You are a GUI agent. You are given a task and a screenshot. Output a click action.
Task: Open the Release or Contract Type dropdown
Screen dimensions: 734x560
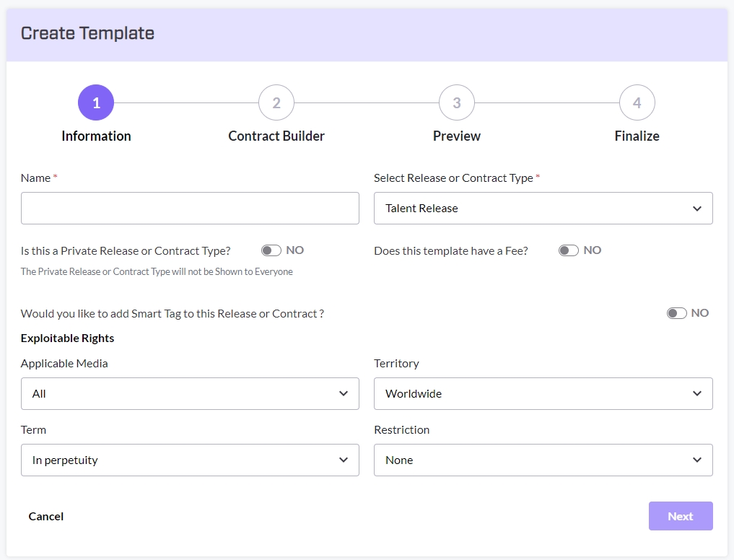click(x=543, y=209)
